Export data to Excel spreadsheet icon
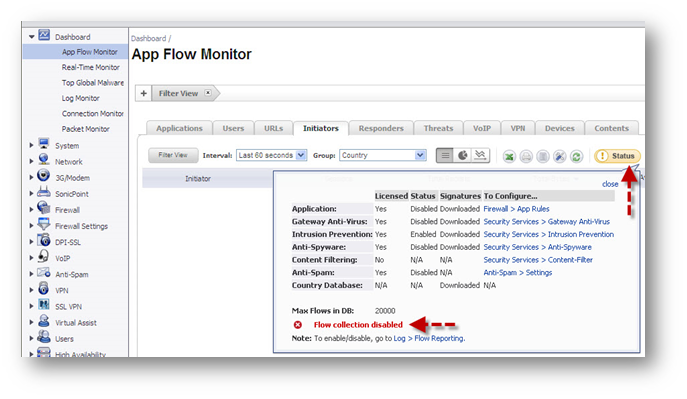Viewport: 687px width, 399px height. pos(509,156)
